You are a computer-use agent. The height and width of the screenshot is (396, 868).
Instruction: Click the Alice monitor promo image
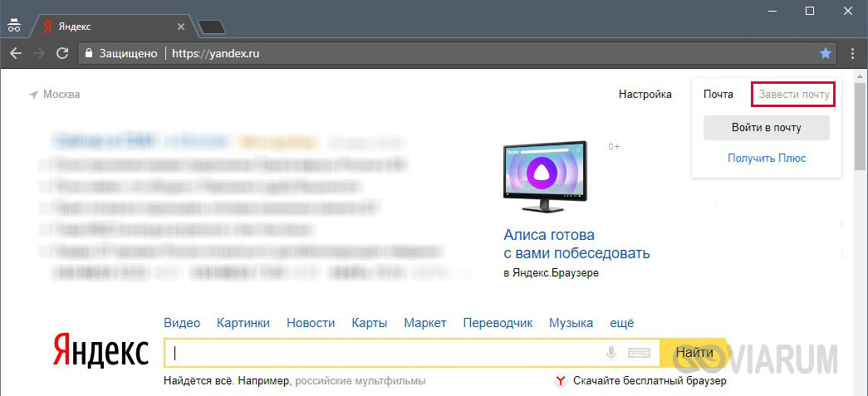546,177
